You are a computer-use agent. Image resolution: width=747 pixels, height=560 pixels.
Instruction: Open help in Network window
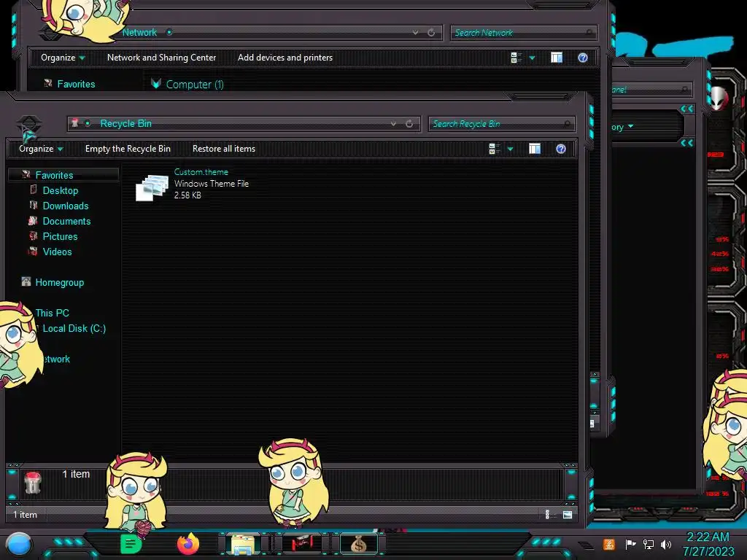click(583, 58)
